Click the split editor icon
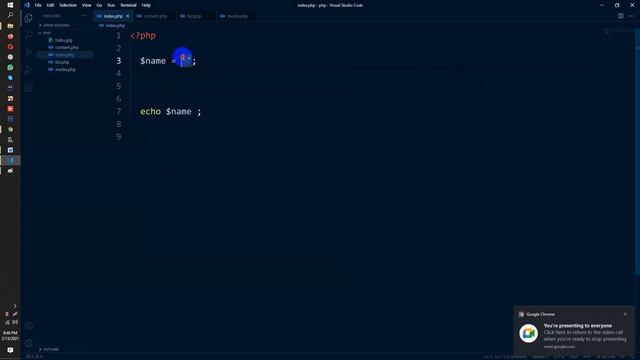The height and width of the screenshot is (360, 640). 620,16
